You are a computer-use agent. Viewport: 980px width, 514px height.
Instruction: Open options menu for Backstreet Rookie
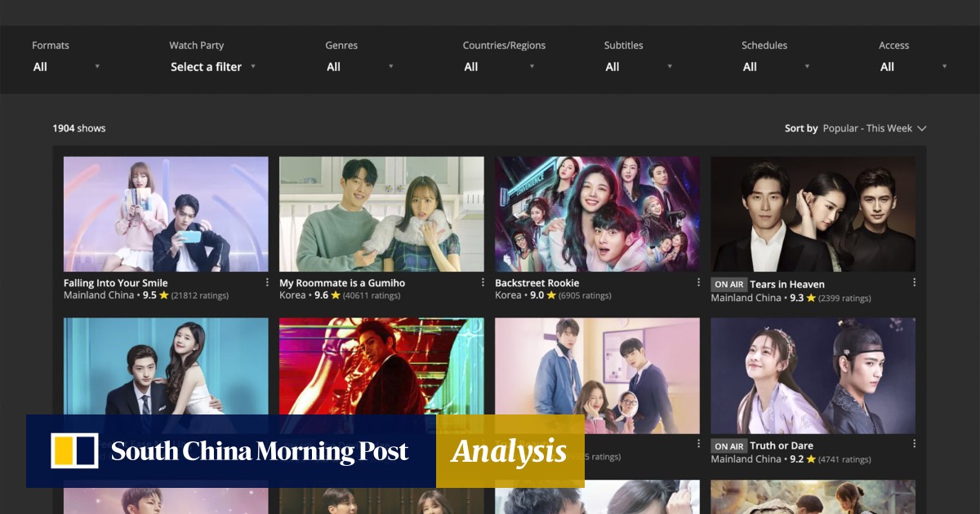pyautogui.click(x=698, y=282)
